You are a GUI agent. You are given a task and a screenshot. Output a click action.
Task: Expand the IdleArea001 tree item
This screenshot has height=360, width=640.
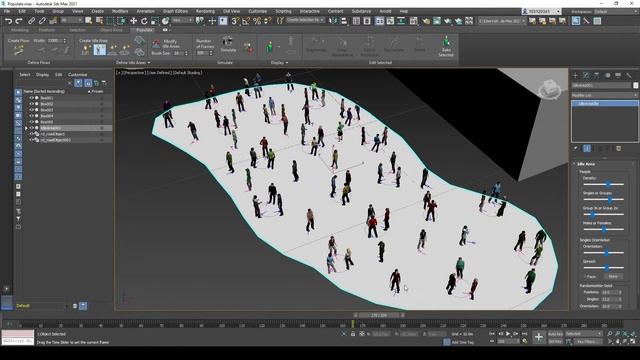[x=26, y=128]
